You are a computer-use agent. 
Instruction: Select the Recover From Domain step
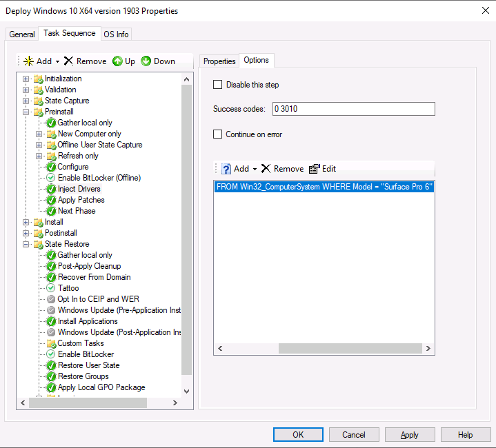point(94,277)
